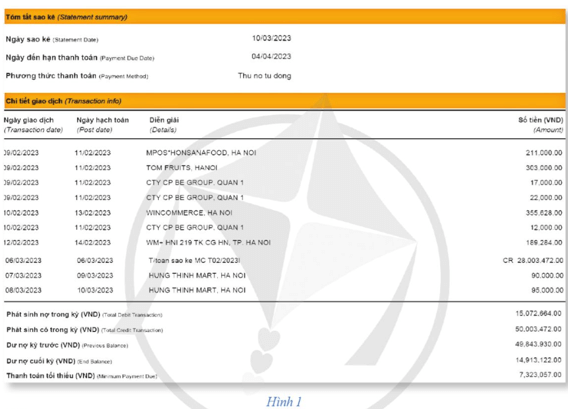Click the CR 28,003,472.00 credit amount

click(x=533, y=260)
